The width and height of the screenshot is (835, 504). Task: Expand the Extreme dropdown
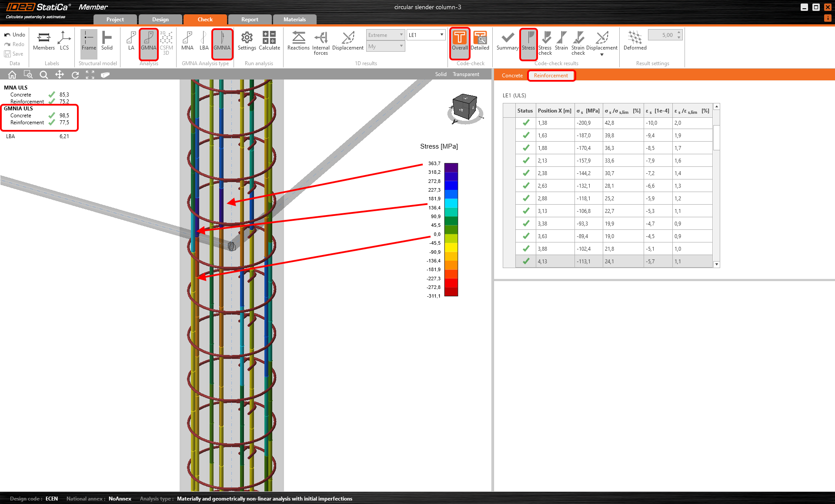pyautogui.click(x=401, y=35)
